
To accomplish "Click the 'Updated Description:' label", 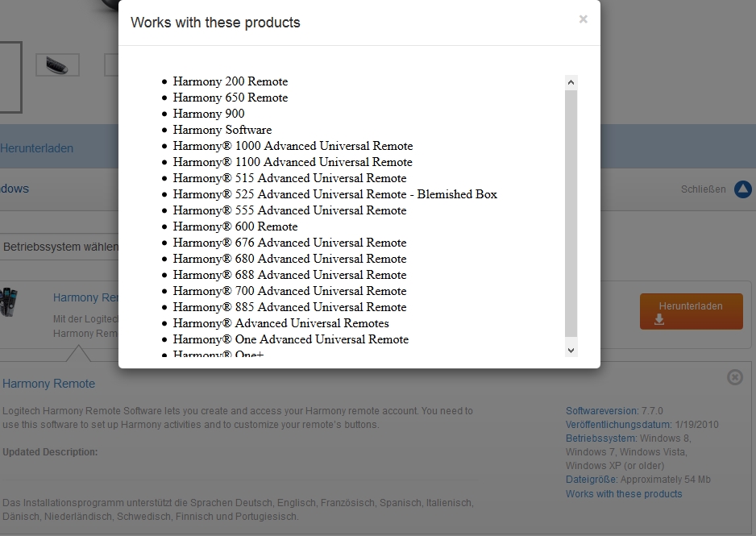I will (x=50, y=452).
